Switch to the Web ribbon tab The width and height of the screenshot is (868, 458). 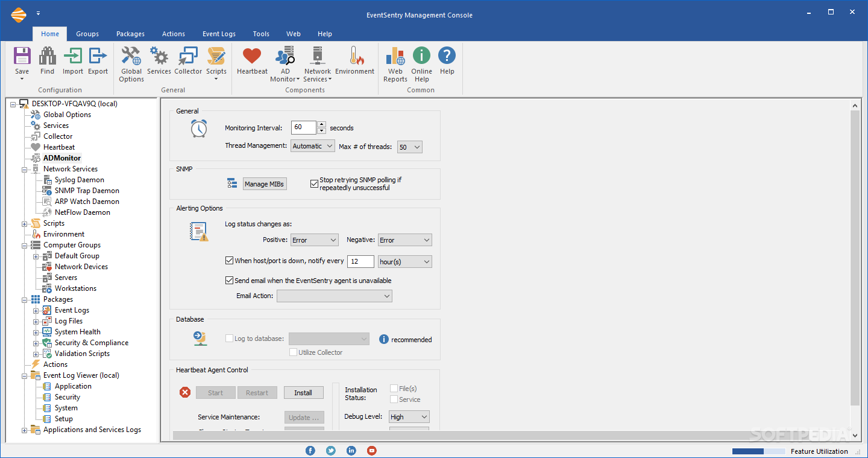coord(294,34)
